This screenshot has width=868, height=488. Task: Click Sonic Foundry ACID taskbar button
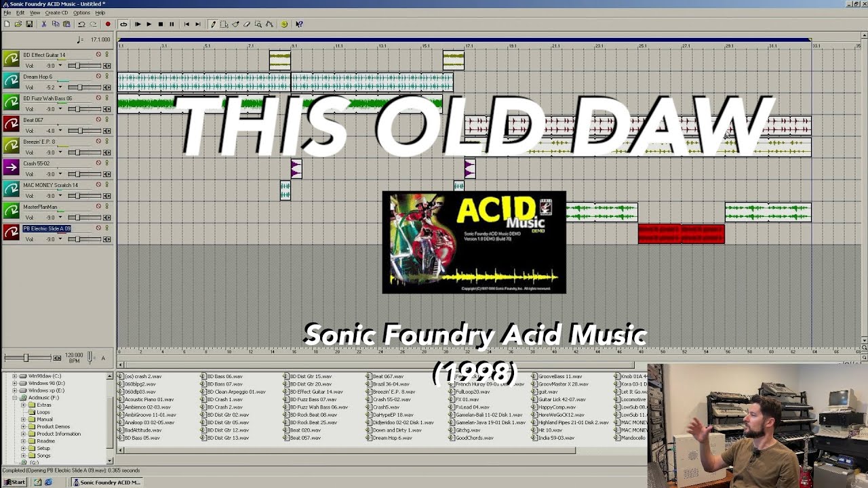pyautogui.click(x=107, y=483)
